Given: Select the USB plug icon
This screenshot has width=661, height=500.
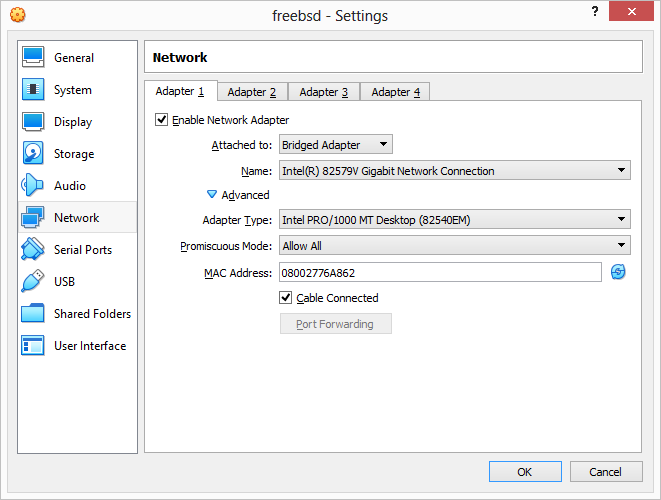Looking at the screenshot, I should (x=33, y=281).
